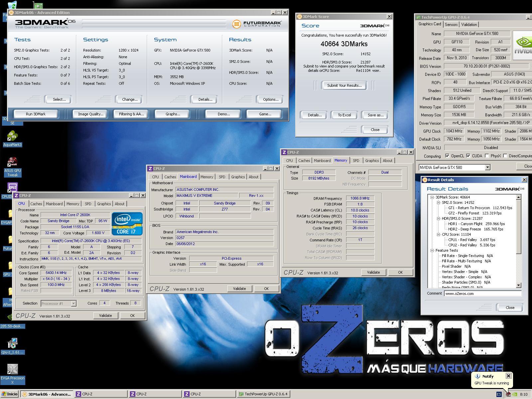532x399 pixels.
Task: Click Validate in CPU-Z Memory window
Action: 373,272
